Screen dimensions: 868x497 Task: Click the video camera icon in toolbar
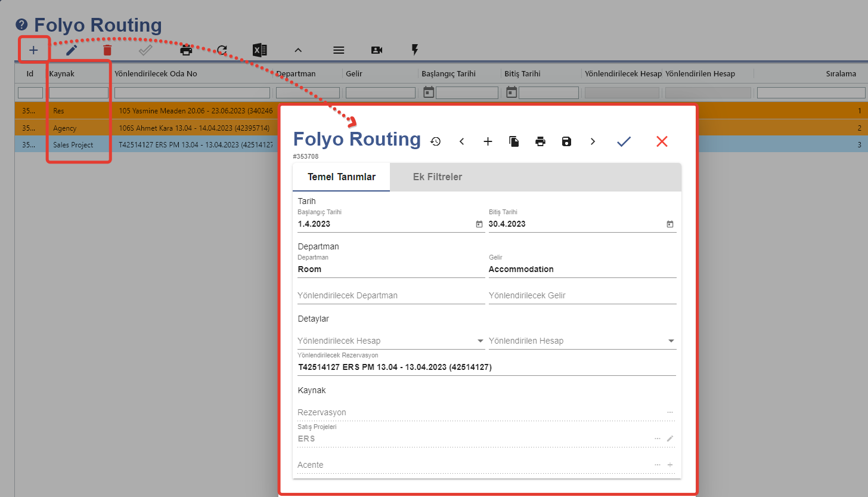pyautogui.click(x=377, y=50)
